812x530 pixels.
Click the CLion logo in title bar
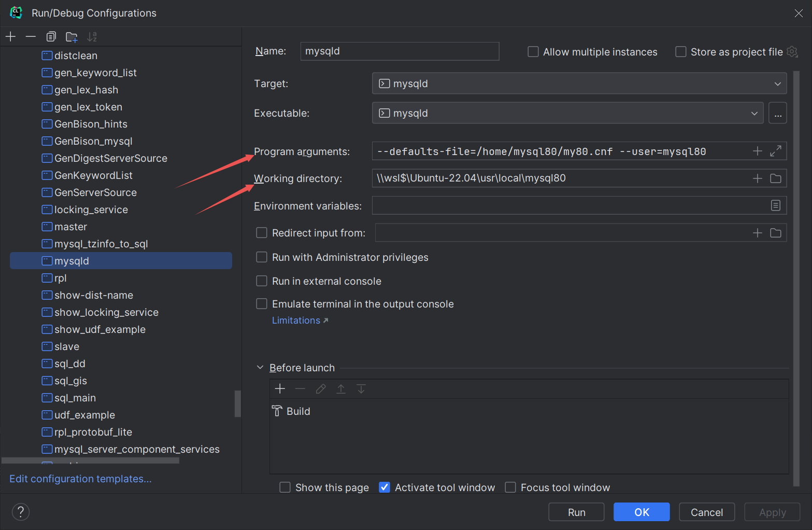[16, 13]
